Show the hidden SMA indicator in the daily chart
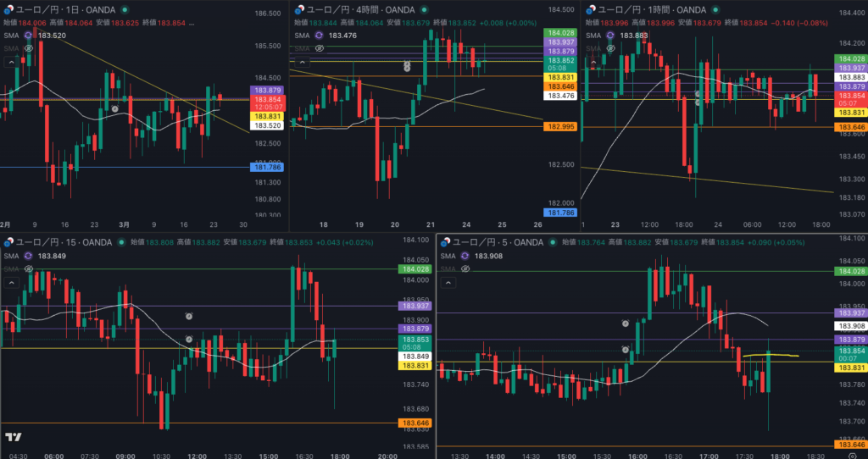Viewport: 868px width, 459px height. pyautogui.click(x=29, y=48)
